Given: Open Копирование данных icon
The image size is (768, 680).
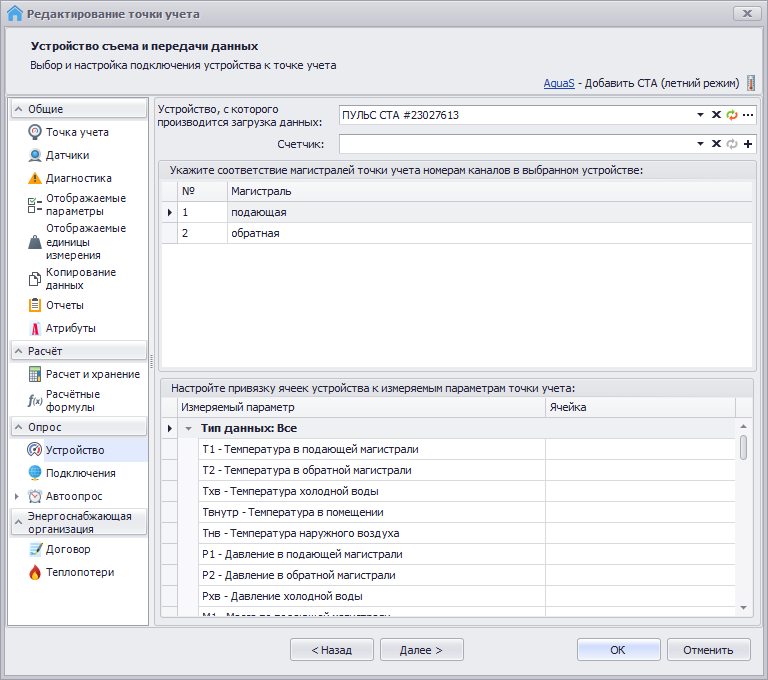Looking at the screenshot, I should pos(35,279).
